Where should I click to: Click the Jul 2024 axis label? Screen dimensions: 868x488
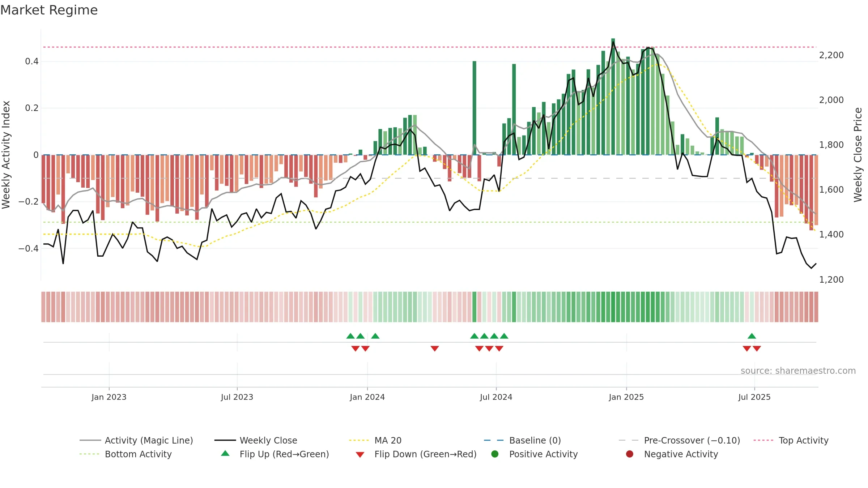click(496, 397)
